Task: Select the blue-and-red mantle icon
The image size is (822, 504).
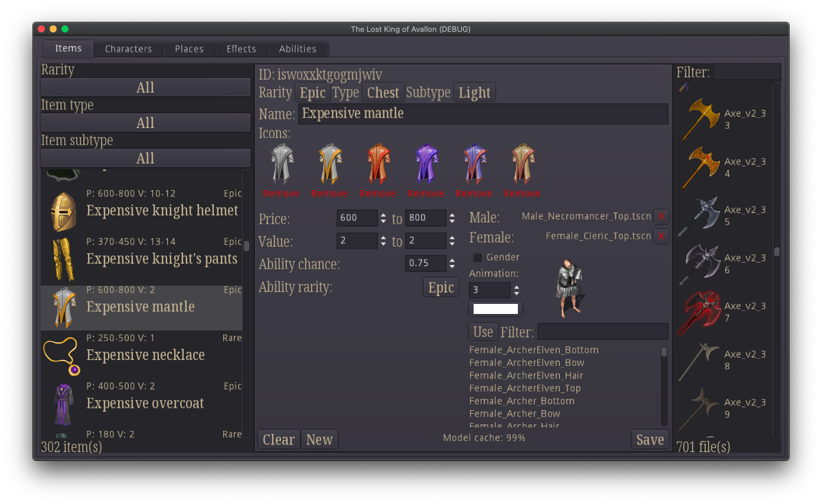Action: 474,165
